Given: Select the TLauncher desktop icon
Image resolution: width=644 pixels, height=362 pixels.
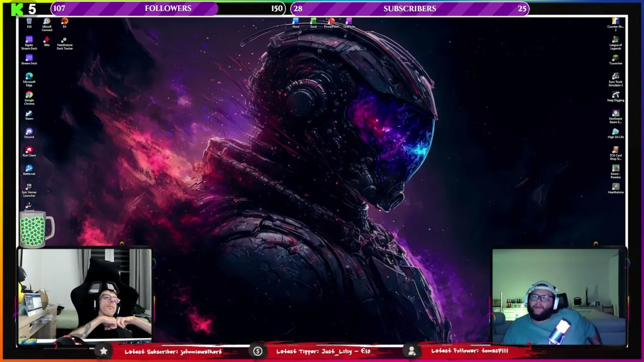Looking at the screenshot, I should coord(615,60).
